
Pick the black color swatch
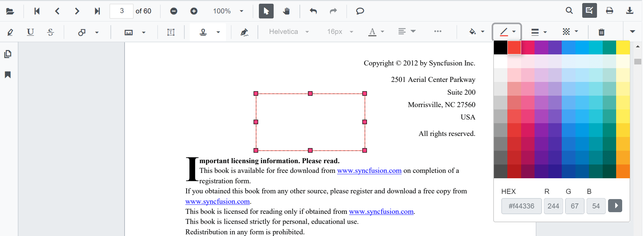pos(500,47)
